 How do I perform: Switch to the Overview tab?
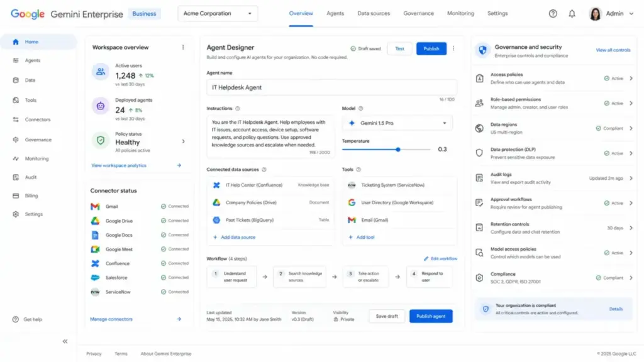(301, 14)
